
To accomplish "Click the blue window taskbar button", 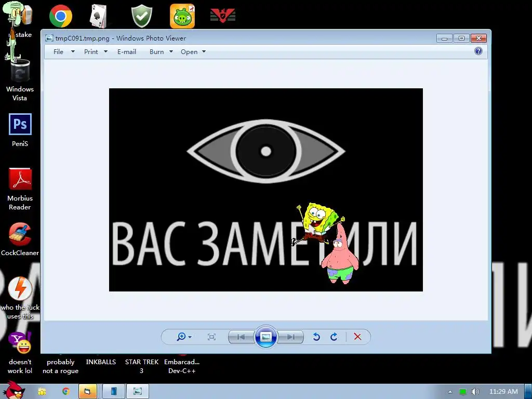I will point(114,392).
